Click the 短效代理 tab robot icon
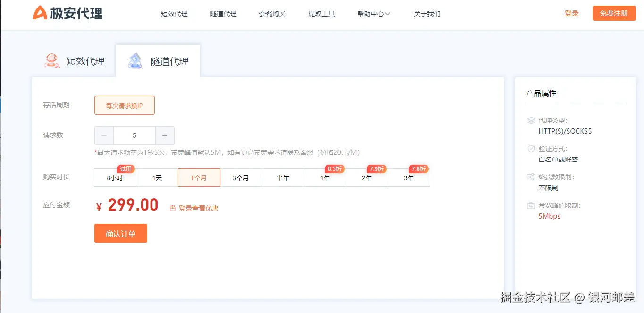Screen dimensions: 644x313 click(x=52, y=60)
